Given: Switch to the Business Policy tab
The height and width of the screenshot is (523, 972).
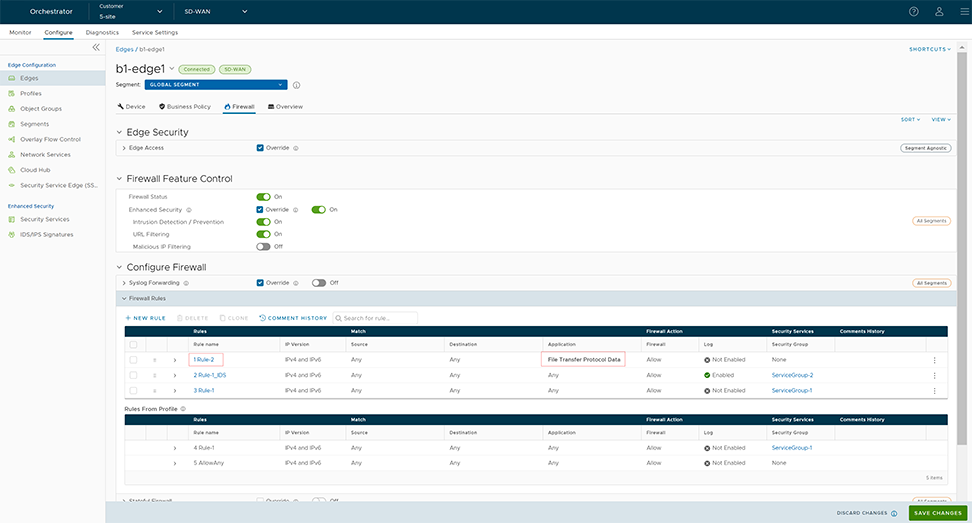Looking at the screenshot, I should click(185, 106).
